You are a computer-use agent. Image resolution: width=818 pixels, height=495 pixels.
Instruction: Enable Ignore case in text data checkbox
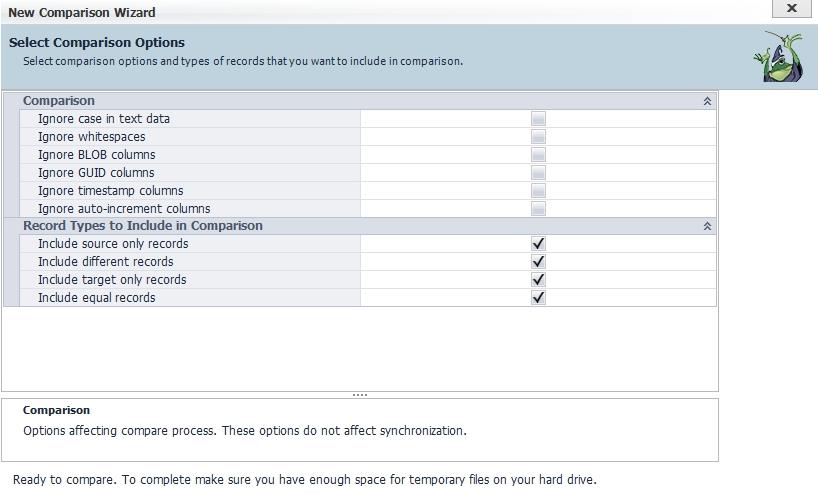(x=538, y=119)
